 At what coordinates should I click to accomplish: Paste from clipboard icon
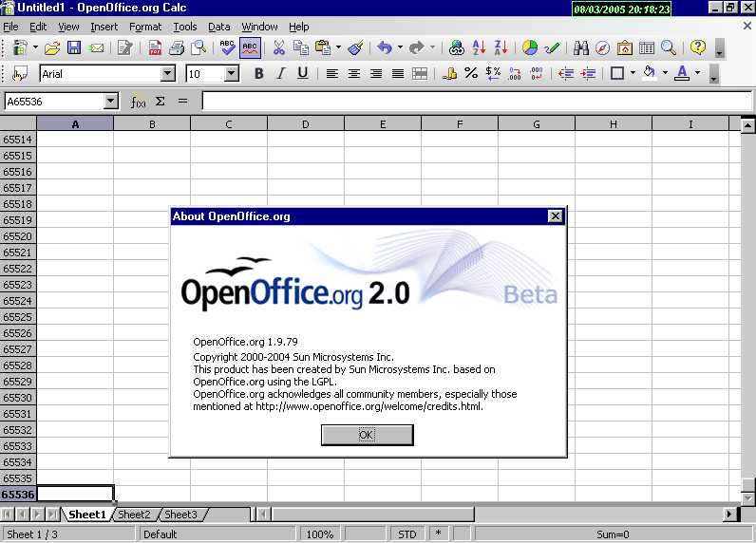point(323,47)
